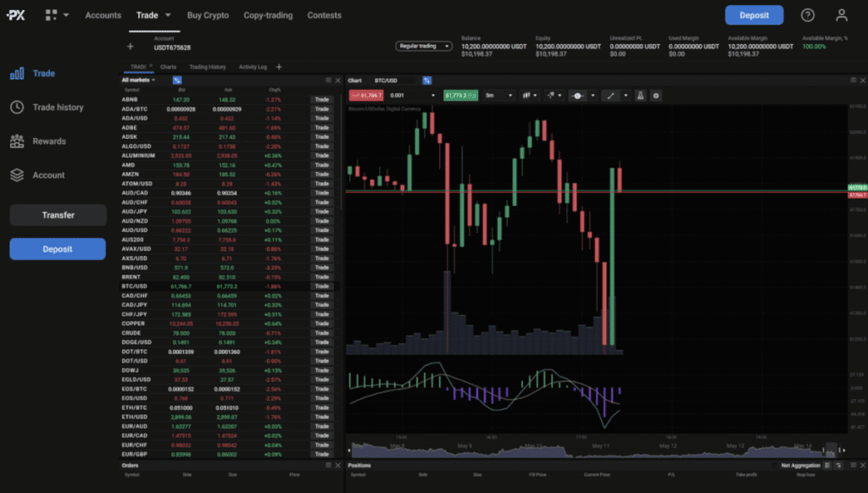Open the candlestick chart type dropdown

[531, 96]
